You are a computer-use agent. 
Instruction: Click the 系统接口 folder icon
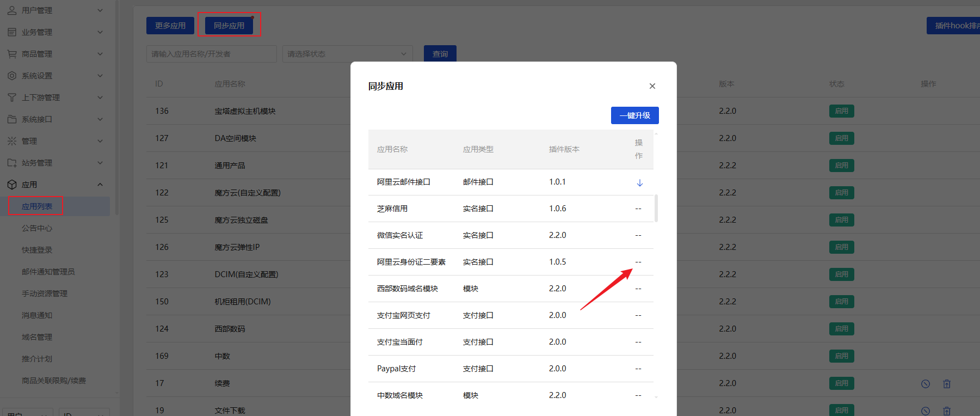pos(12,119)
